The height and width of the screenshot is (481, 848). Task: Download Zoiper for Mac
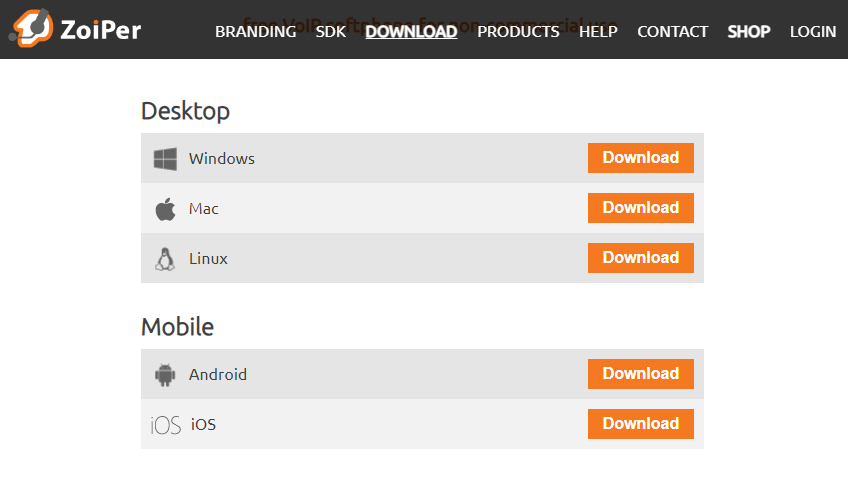(x=640, y=208)
